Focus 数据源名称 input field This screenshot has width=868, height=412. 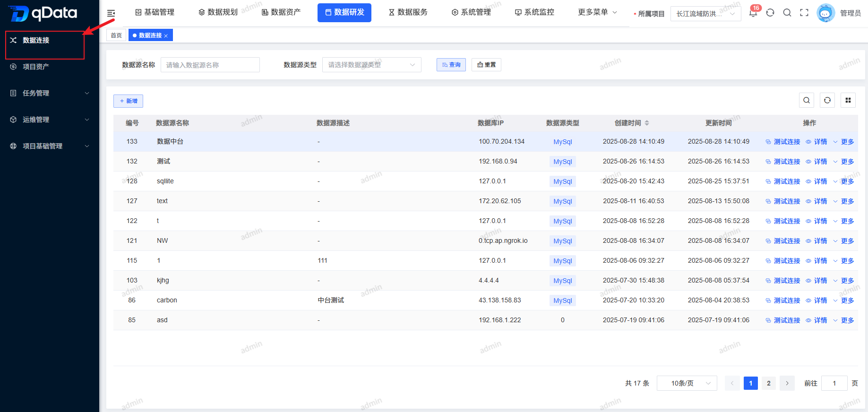(210, 65)
